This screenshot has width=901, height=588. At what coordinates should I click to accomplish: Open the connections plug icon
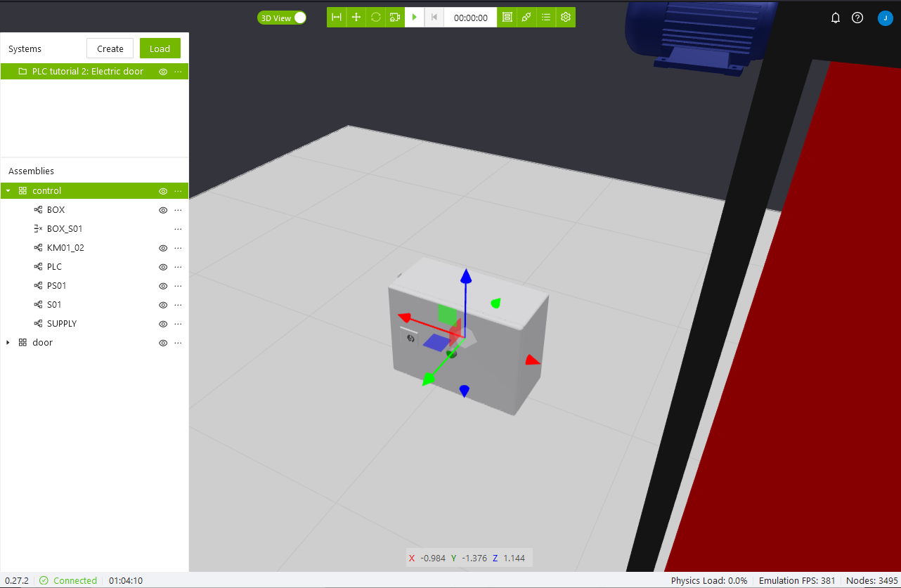pos(526,18)
